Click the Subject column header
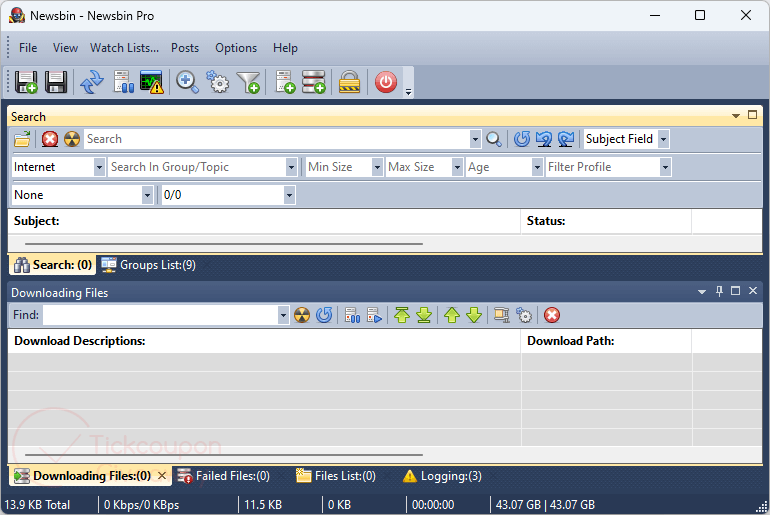Viewport: 770px width, 515px height. [264, 221]
